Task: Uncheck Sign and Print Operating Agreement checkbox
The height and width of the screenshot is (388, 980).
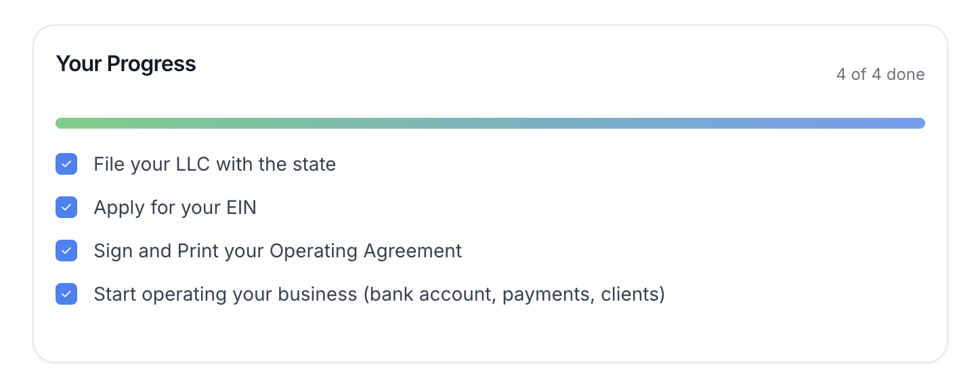Action: 66,251
